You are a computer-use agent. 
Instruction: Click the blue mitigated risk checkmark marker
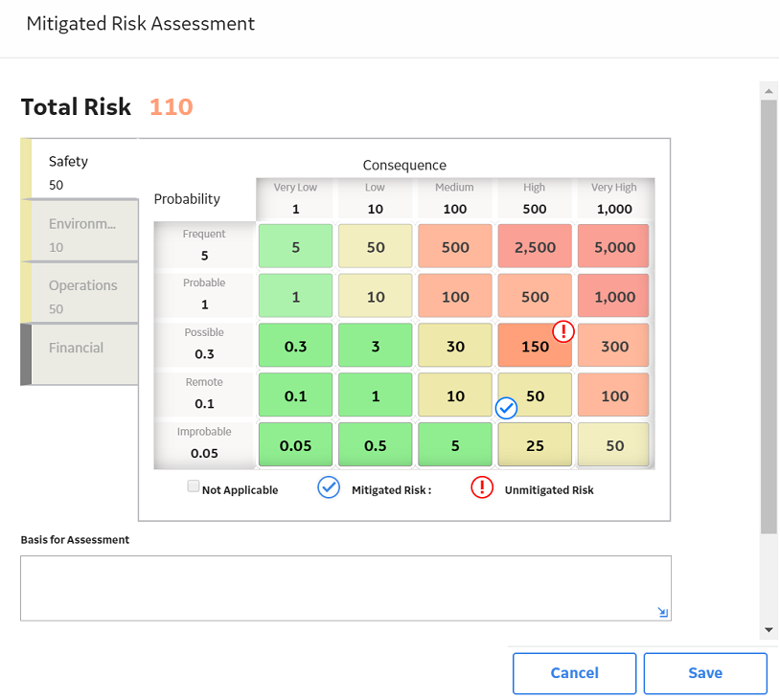(x=506, y=408)
